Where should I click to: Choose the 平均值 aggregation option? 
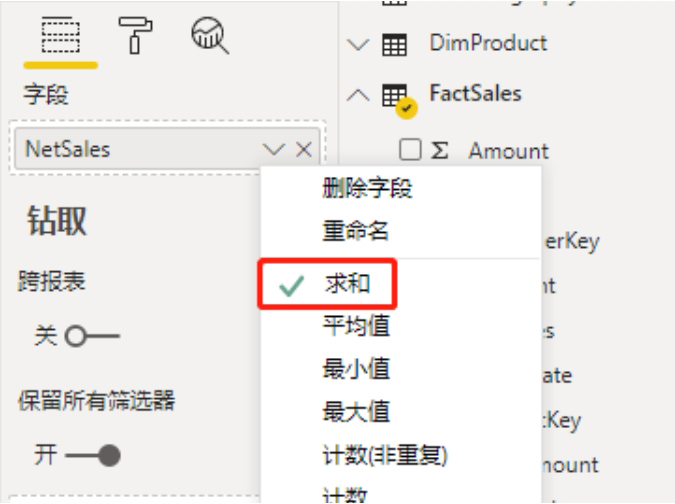coord(356,326)
